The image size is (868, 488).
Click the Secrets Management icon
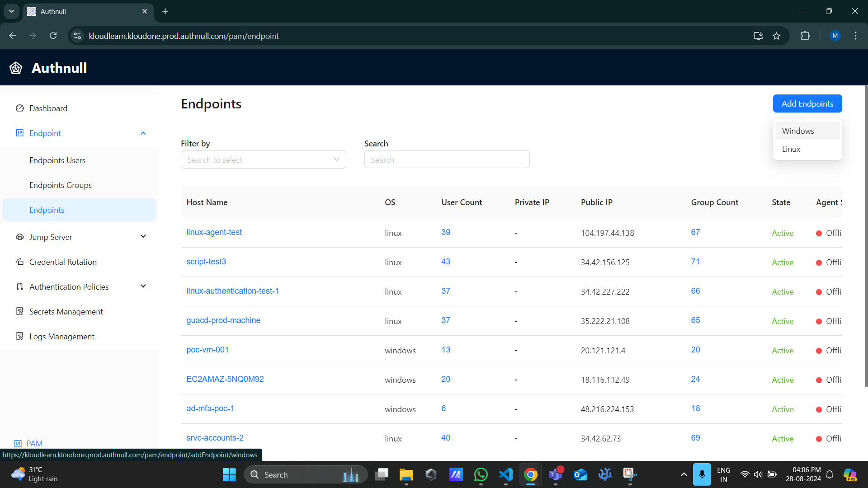pyautogui.click(x=19, y=312)
